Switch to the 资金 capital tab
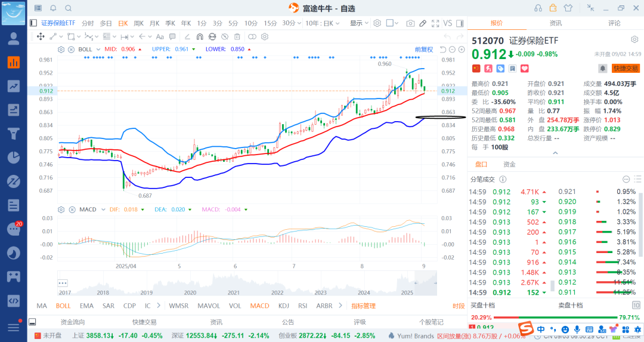This screenshot has width=644, height=342. tap(509, 164)
